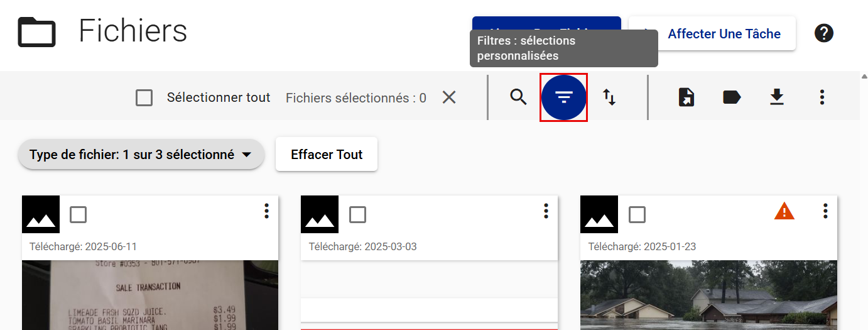Viewport: 868px width, 330px height.
Task: Tick the checkbox for the 2025-03-03 file
Action: pos(357,215)
